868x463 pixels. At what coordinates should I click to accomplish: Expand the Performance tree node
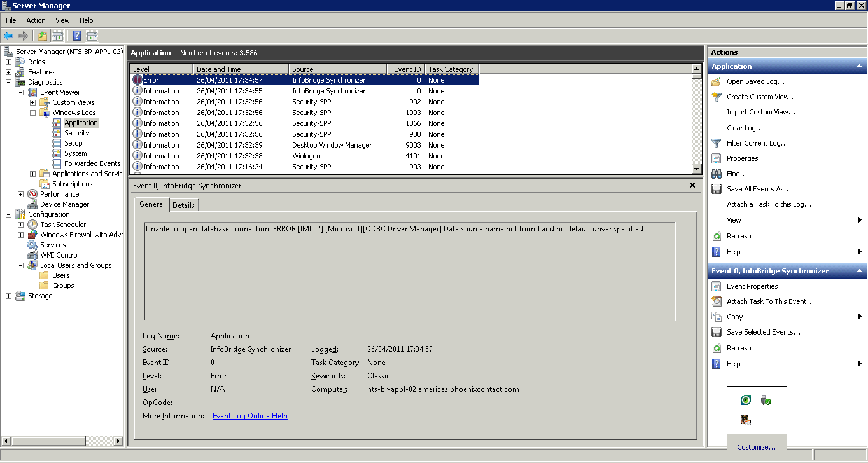click(21, 194)
